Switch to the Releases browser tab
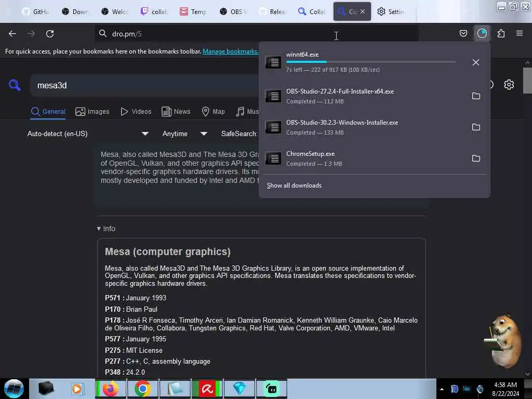This screenshot has width=532, height=399. (x=272, y=11)
